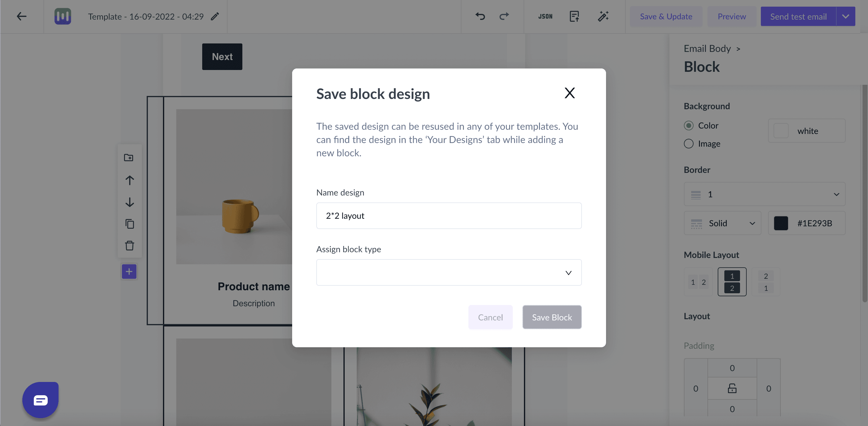Select the Image radio button
Image resolution: width=868 pixels, height=426 pixels.
[x=688, y=143]
